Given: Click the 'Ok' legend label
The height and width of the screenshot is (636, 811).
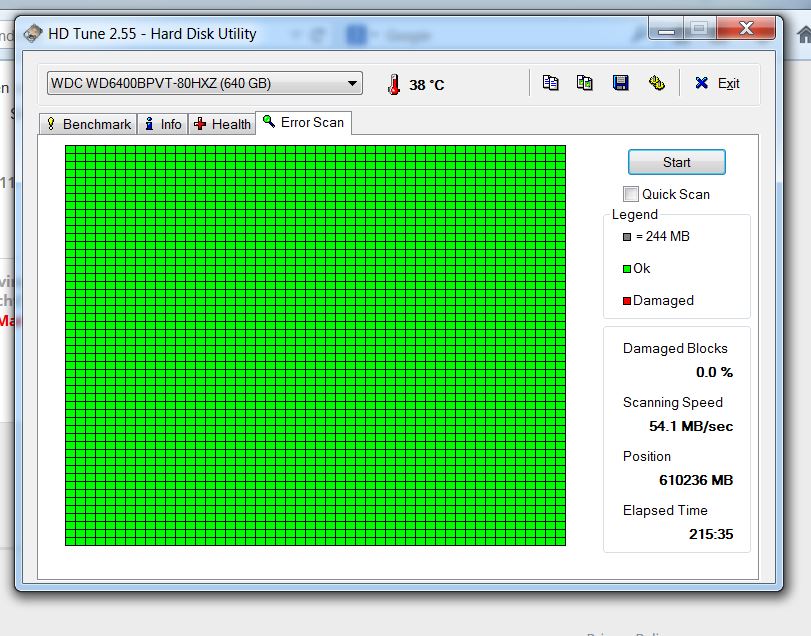Looking at the screenshot, I should pos(641,268).
